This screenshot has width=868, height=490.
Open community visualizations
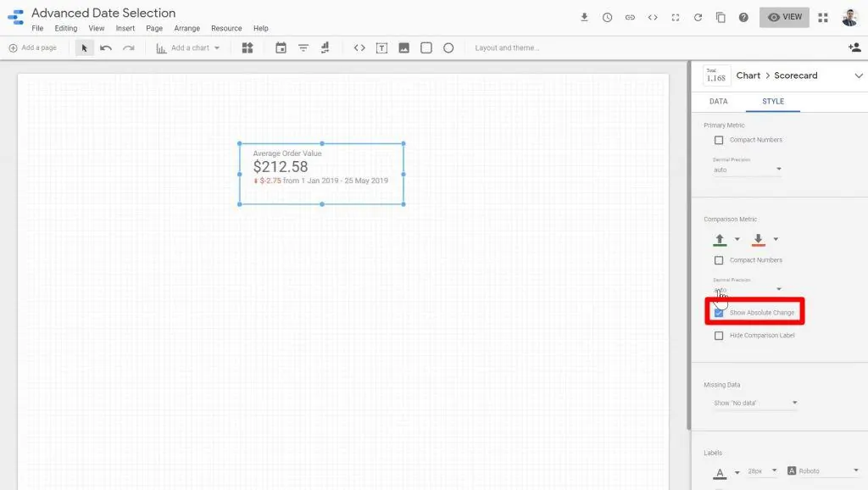pos(247,47)
